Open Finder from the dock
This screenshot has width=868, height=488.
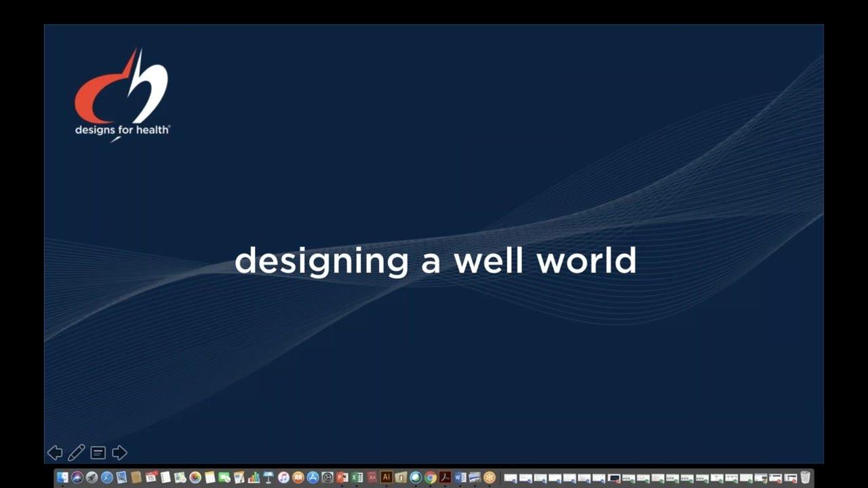click(62, 478)
